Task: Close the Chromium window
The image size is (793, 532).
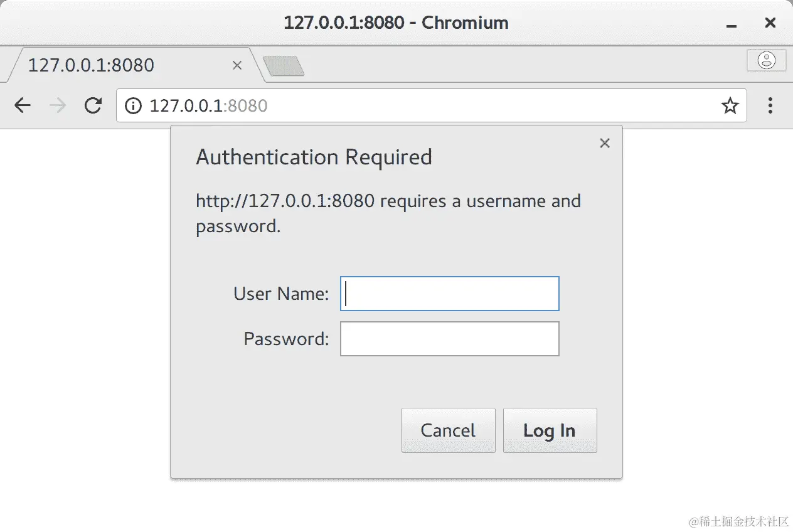Action: [770, 23]
